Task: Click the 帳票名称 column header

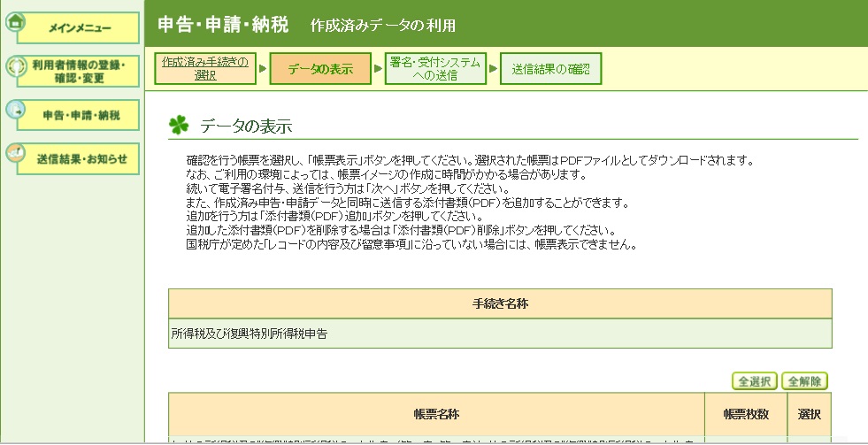Action: click(436, 414)
